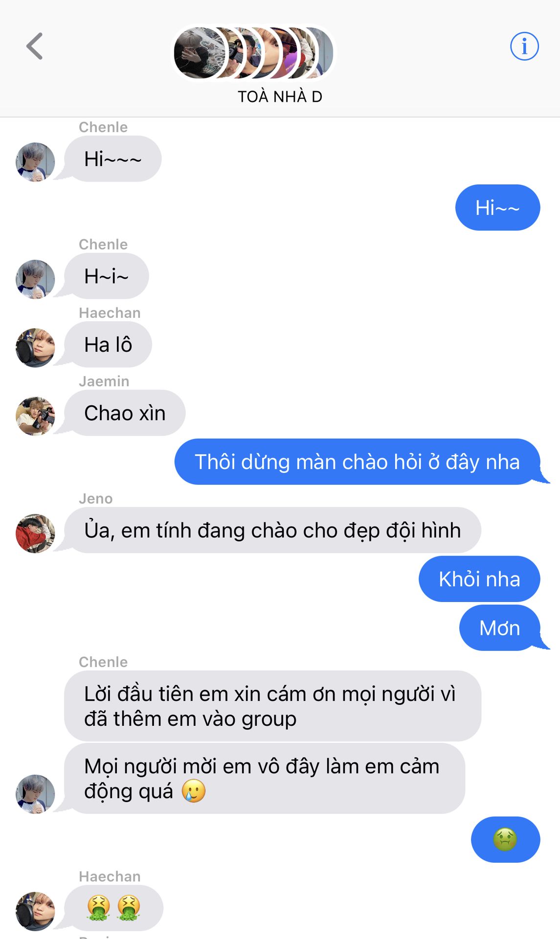Tap Haechan's avatar beside vomiting emojis
This screenshot has width=560, height=939.
coord(35,911)
